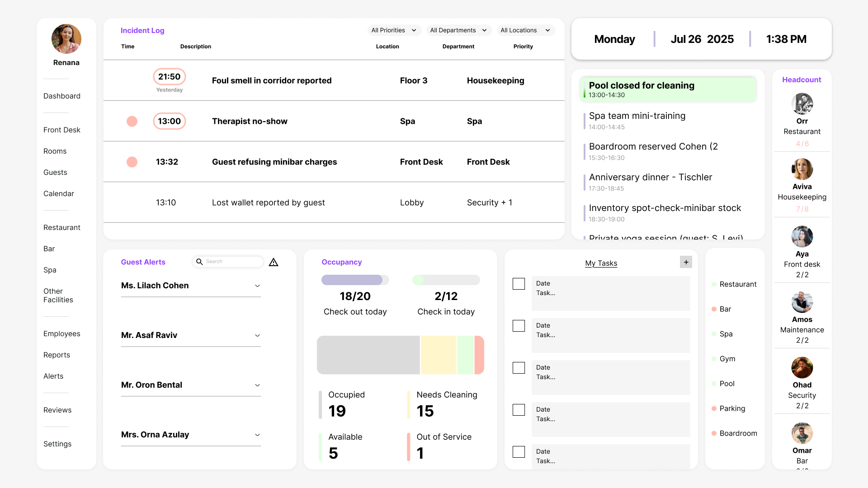
Task: Click the red priority dot for Therapist no-show
Action: [132, 121]
